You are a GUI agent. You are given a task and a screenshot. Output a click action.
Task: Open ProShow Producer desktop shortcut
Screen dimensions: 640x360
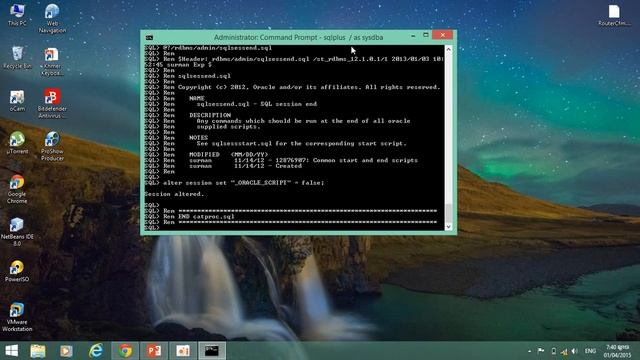click(x=52, y=147)
